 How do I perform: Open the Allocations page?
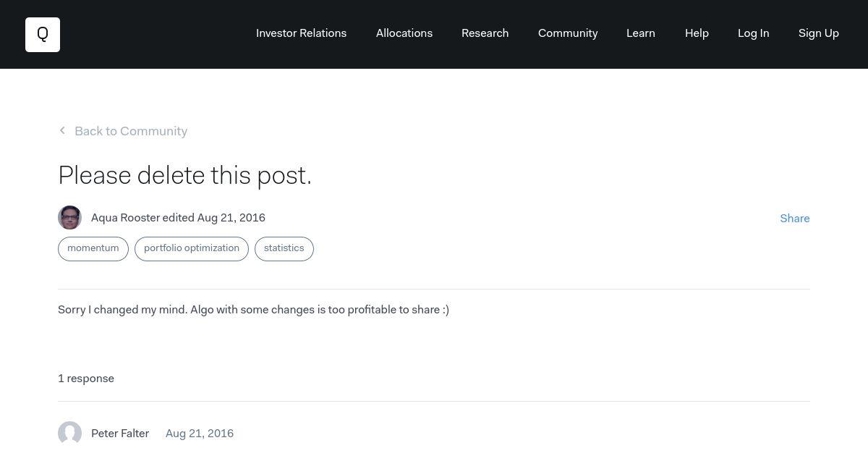point(404,33)
